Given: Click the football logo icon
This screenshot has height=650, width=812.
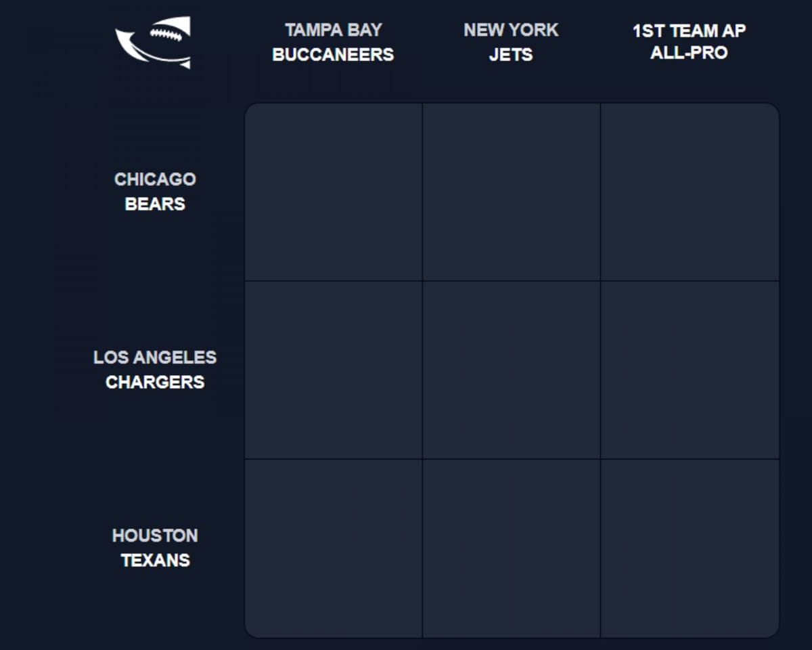Looking at the screenshot, I should point(154,42).
